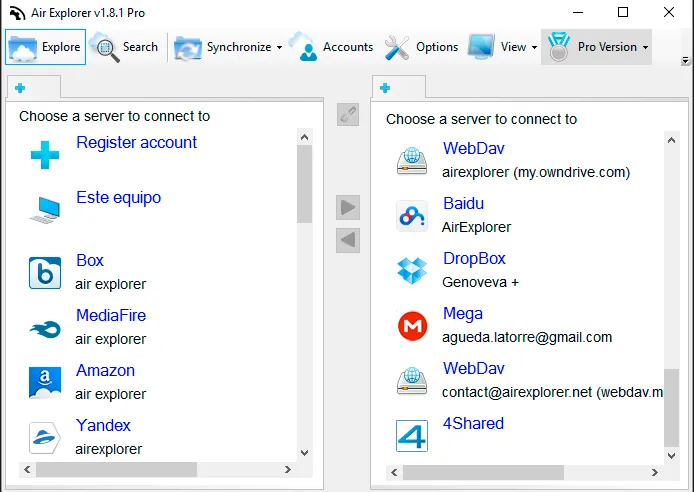The width and height of the screenshot is (694, 492).
Task: Connect to MediaFire link
Action: point(111,315)
